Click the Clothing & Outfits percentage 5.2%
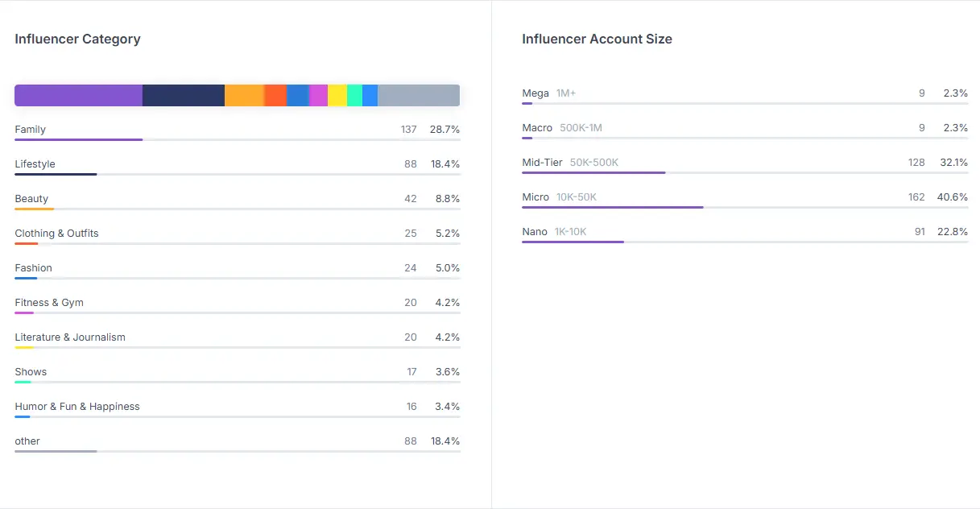Image resolution: width=980 pixels, height=509 pixels. tap(448, 234)
